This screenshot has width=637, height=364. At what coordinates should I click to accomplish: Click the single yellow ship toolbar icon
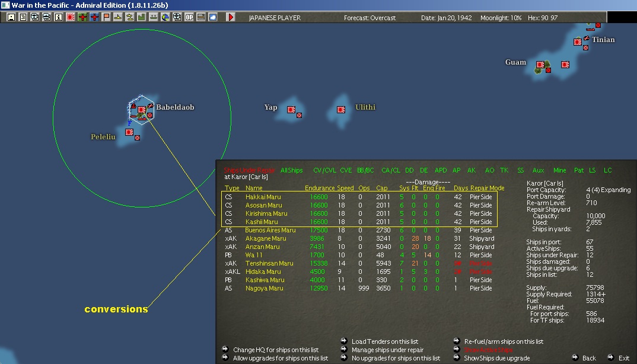[118, 17]
